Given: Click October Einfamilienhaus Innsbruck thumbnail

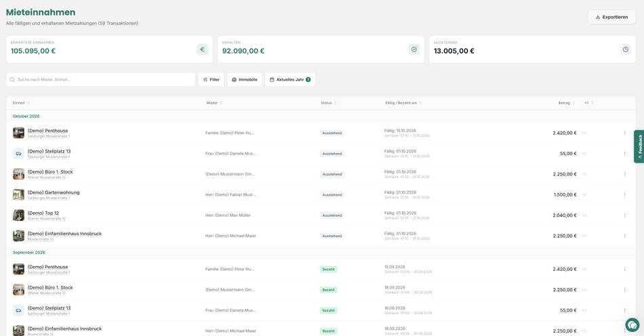Looking at the screenshot, I should tap(18, 236).
